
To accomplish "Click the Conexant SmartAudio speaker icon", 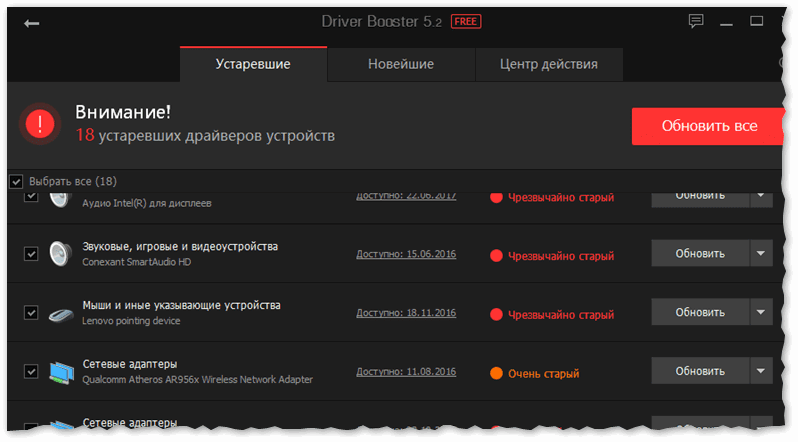I will tap(61, 254).
